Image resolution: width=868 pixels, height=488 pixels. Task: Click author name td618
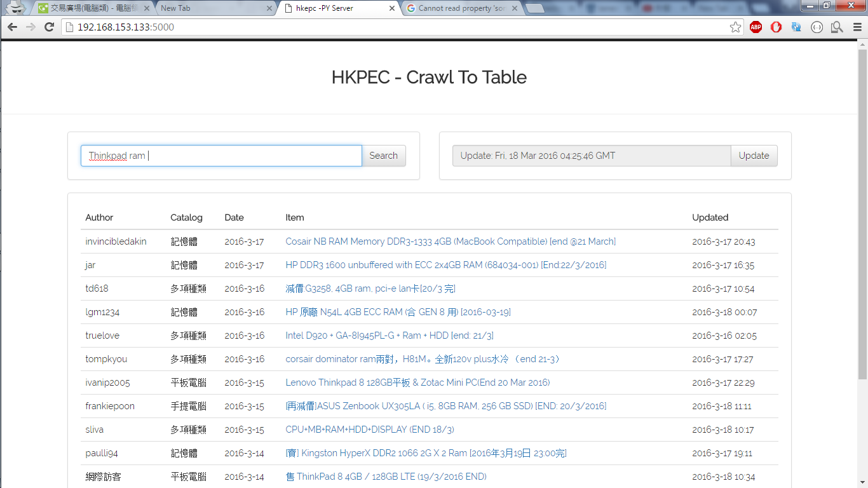97,288
